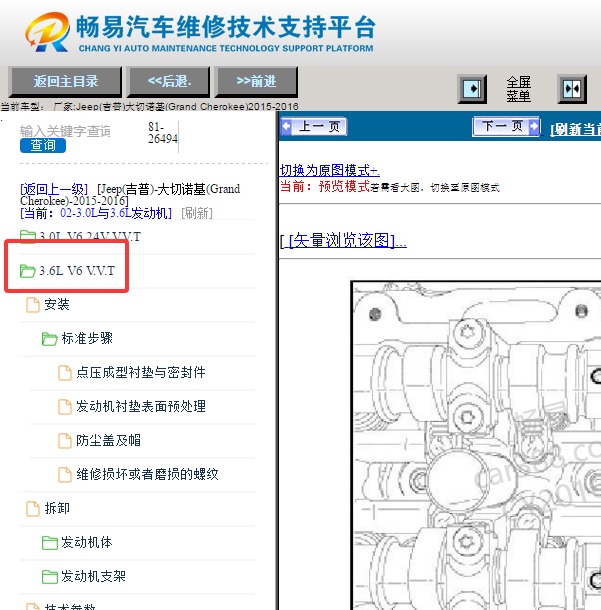Expand the 发动机支架 folder icon
The height and width of the screenshot is (610, 601).
tap(50, 577)
